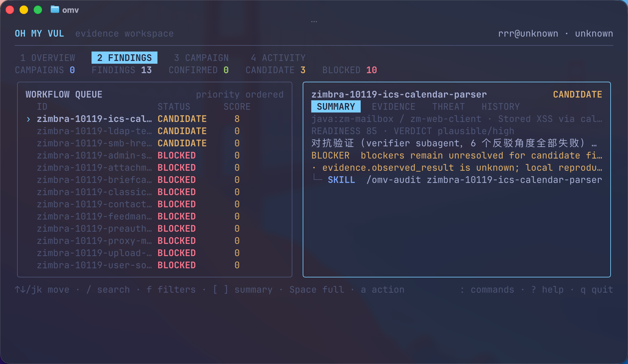Click the evidence workspace subtitle
Viewport: 628px width, 364px height.
tap(125, 34)
